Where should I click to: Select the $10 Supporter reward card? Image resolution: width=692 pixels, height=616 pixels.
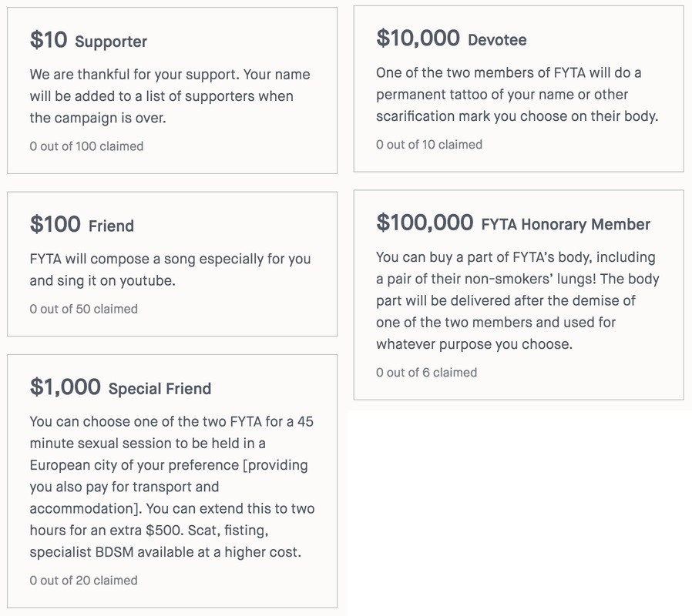click(172, 90)
